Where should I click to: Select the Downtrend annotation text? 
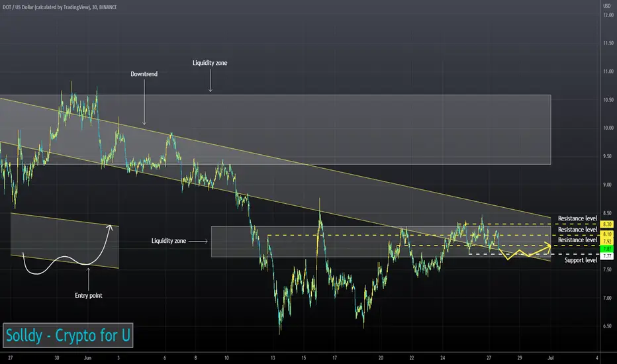144,74
